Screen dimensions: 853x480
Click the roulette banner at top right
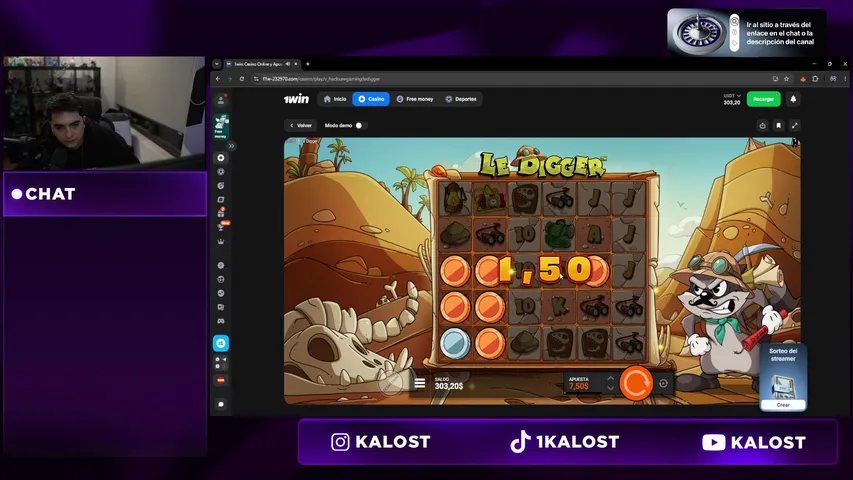[x=746, y=33]
